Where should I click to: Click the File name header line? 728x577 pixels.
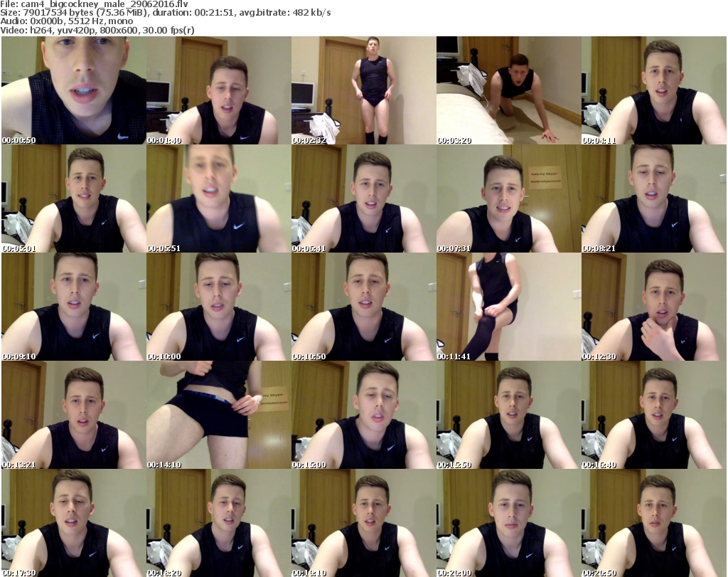[95, 4]
